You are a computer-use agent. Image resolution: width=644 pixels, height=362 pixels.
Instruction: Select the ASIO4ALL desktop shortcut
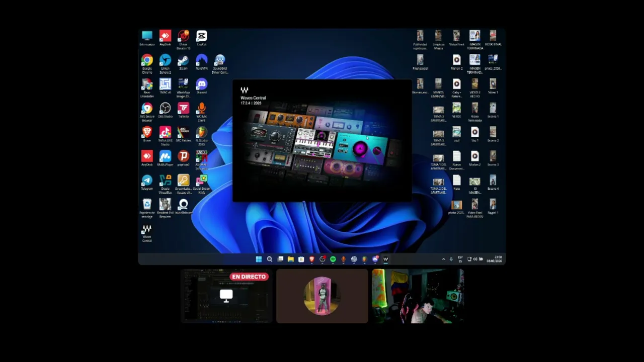pyautogui.click(x=201, y=160)
